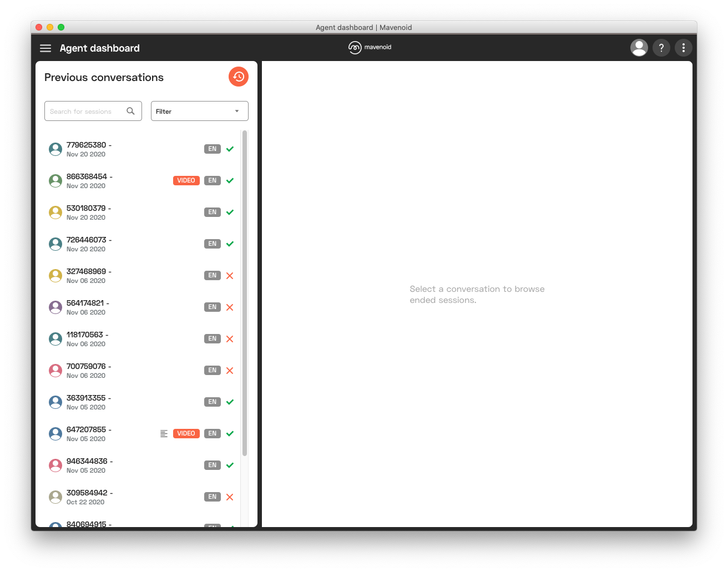Click the help question mark icon
728x572 pixels.
tap(661, 48)
